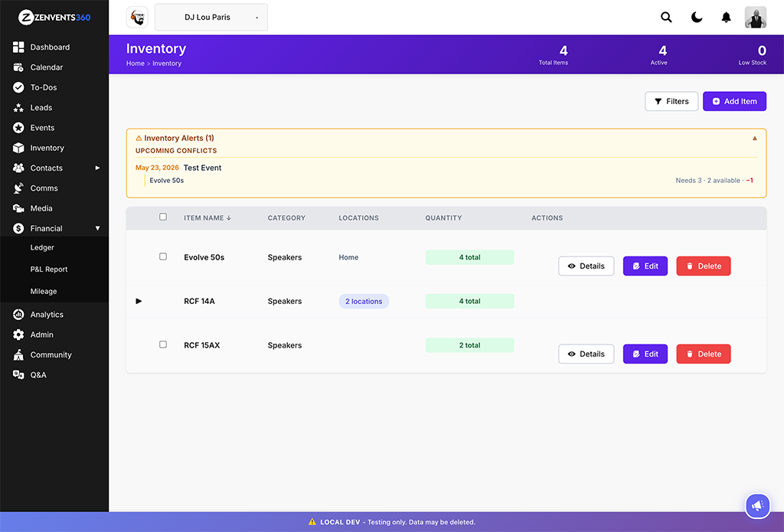Open the Inventory box icon

click(x=18, y=148)
